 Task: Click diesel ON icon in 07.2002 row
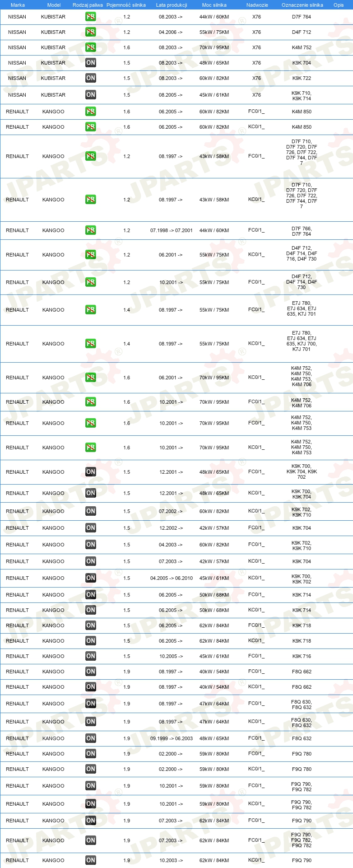91,511
